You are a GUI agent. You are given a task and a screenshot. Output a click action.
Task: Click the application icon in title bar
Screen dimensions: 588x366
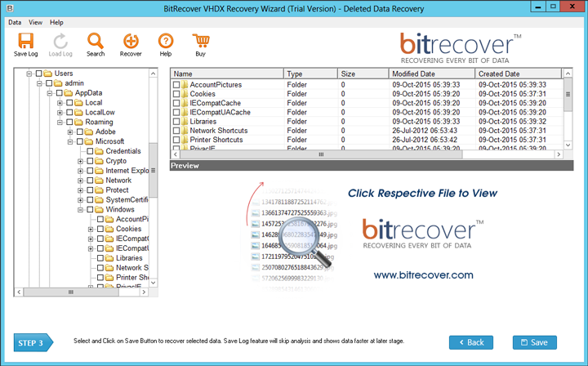(10, 8)
